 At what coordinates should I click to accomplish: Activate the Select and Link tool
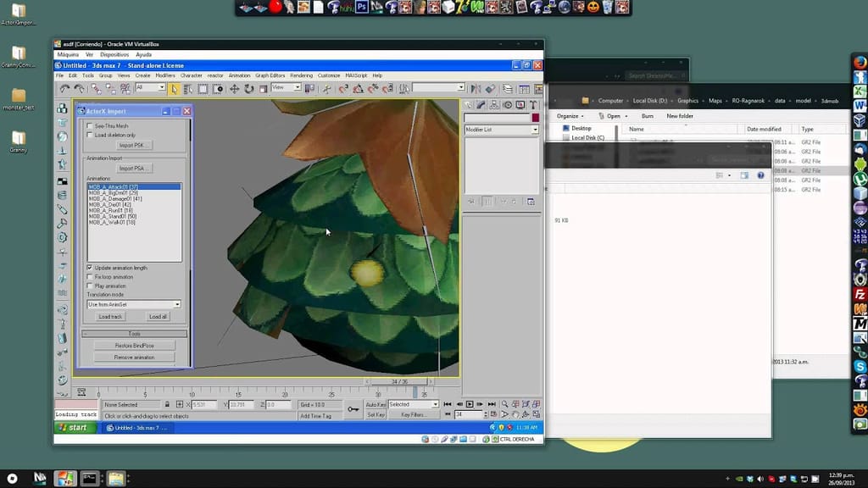[97, 88]
